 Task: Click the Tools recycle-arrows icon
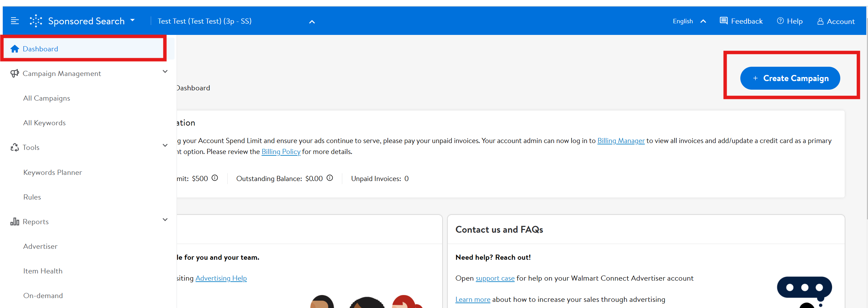(15, 147)
